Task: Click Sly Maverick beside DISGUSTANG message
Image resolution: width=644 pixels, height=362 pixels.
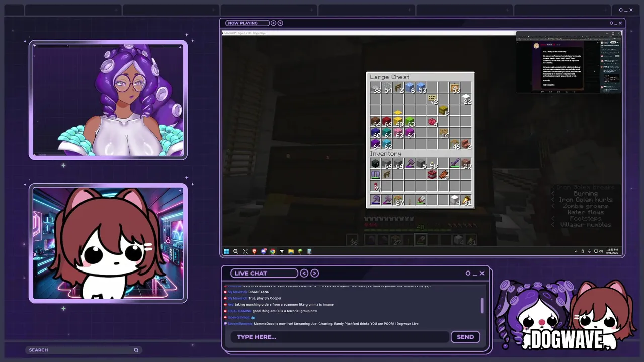Action: (237, 292)
